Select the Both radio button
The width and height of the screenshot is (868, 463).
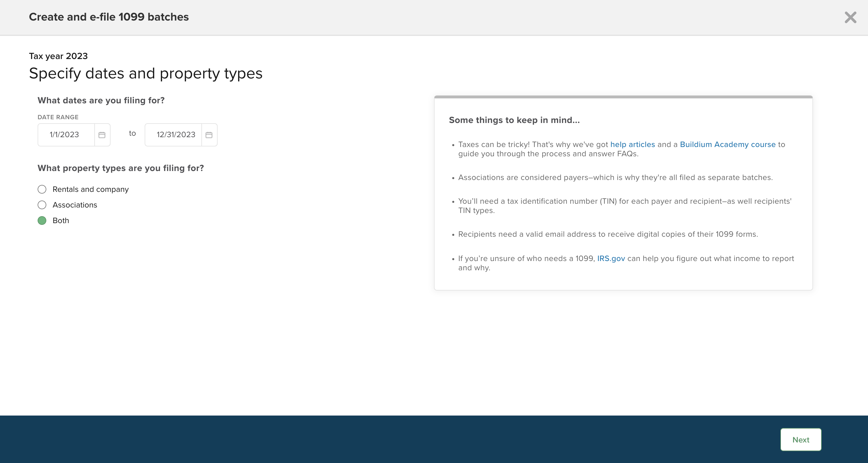click(42, 221)
